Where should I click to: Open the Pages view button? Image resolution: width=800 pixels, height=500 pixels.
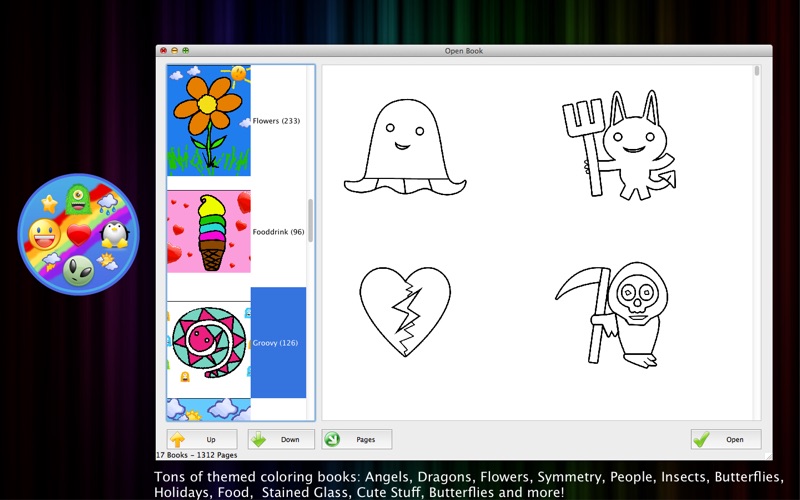click(x=357, y=439)
